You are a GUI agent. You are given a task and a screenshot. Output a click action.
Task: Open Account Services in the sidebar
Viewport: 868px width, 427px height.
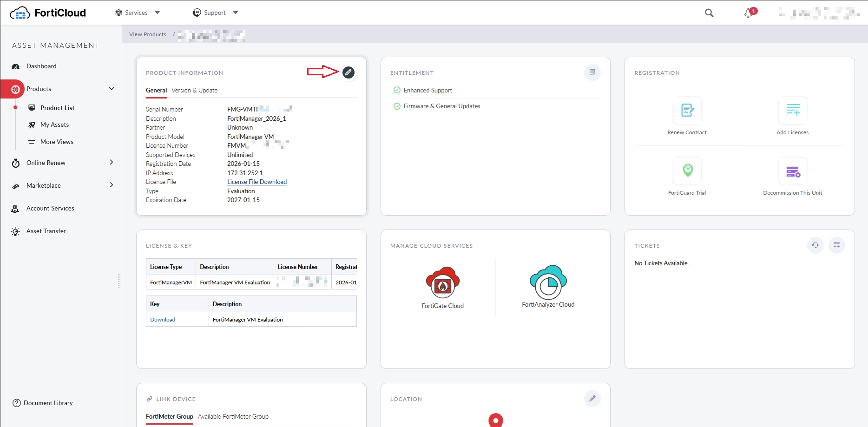[x=50, y=208]
